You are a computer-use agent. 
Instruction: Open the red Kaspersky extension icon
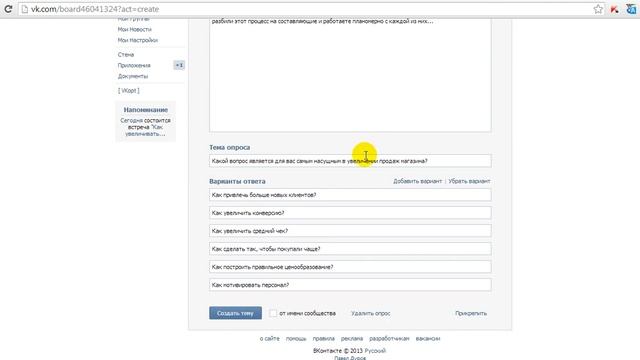(615, 9)
